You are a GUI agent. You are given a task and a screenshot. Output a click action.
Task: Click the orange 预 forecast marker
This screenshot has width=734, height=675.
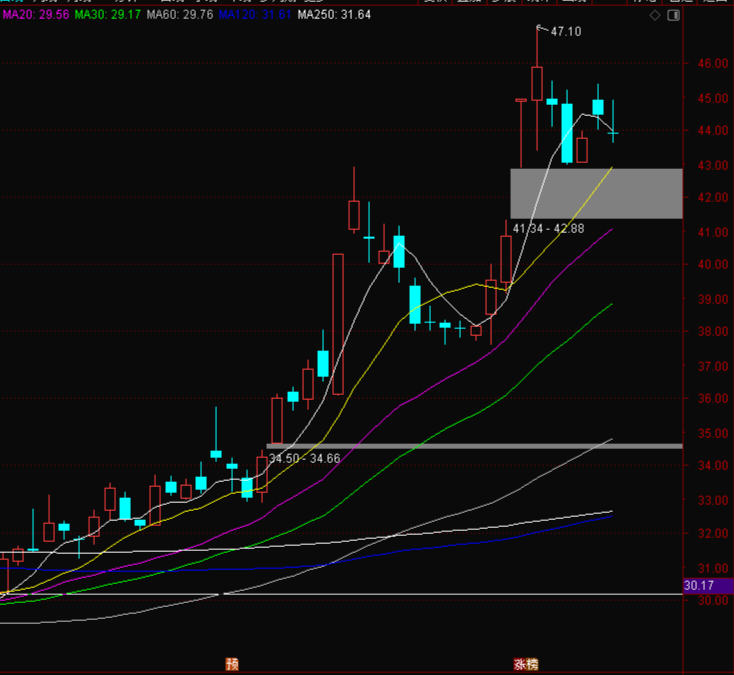[232, 664]
